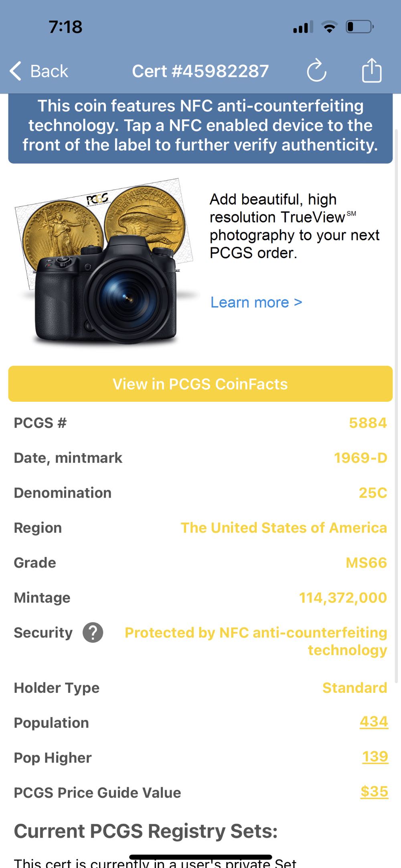Viewport: 401px width, 868px height.
Task: Tap the camera TrueView promo image
Action: [x=106, y=261]
